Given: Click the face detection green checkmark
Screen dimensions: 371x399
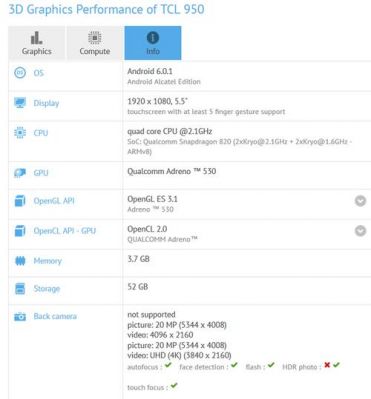Looking at the screenshot, I should tap(234, 365).
